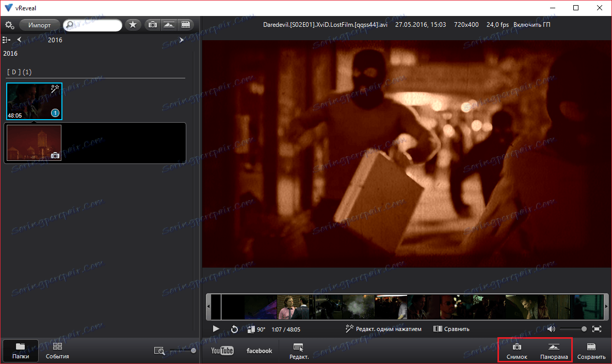Filter library by snapshots camera icon
Image resolution: width=612 pixels, height=364 pixels.
(153, 25)
